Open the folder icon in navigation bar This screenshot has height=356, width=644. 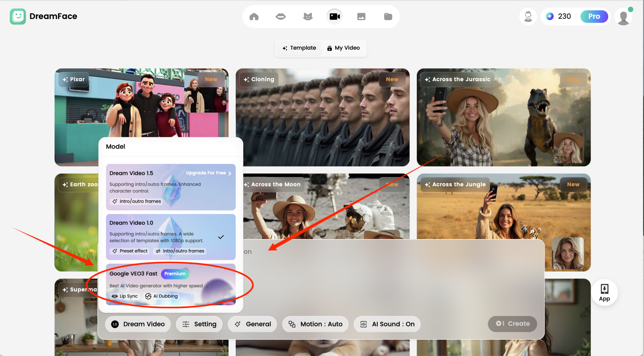(388, 16)
